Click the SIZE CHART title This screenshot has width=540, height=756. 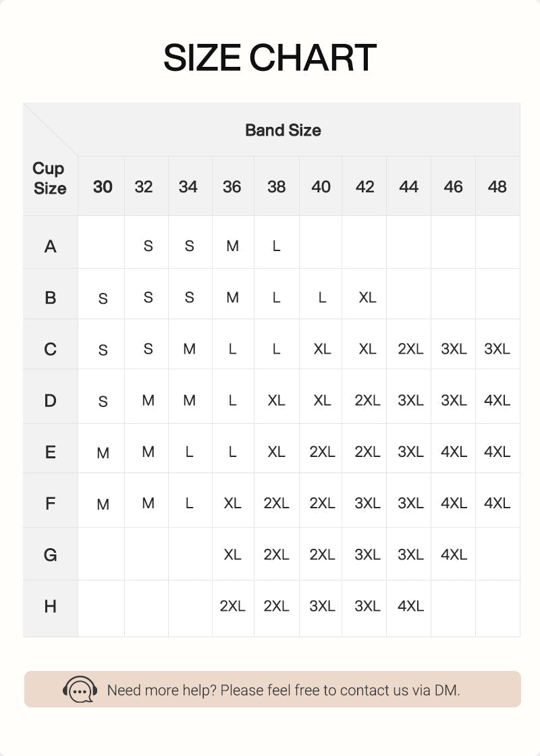270,57
